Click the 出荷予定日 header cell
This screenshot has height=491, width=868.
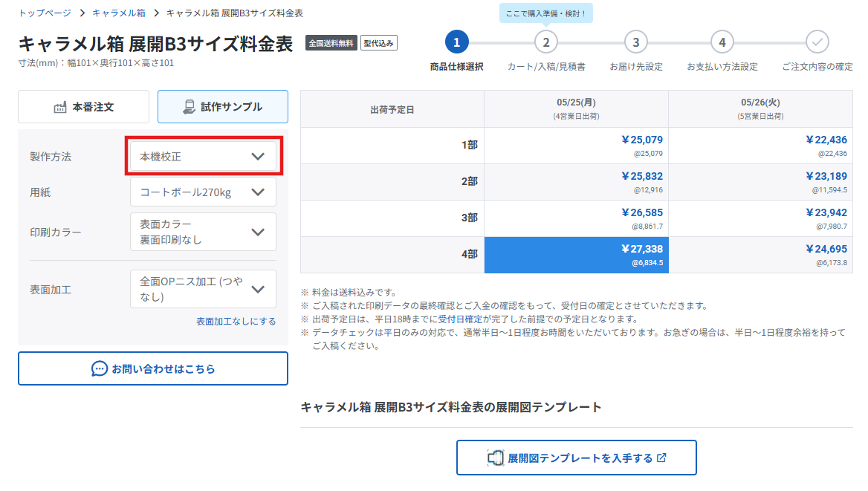(392, 109)
